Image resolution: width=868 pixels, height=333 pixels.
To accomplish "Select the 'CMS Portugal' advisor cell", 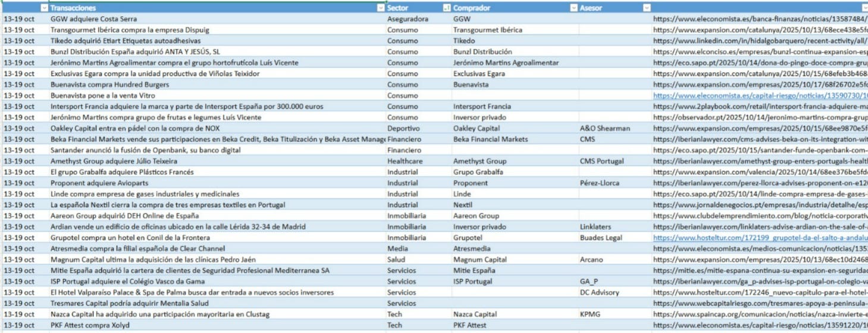I will pos(615,161).
